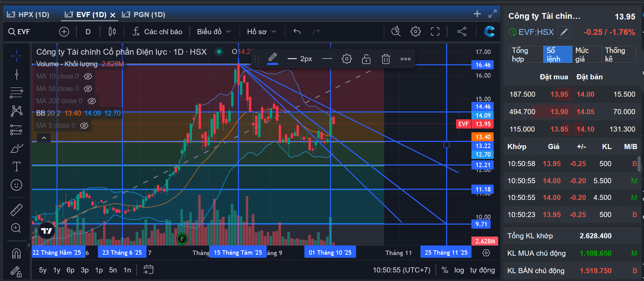Screen dimensions: 644x281
Task: Share the chart
Action: (462, 31)
